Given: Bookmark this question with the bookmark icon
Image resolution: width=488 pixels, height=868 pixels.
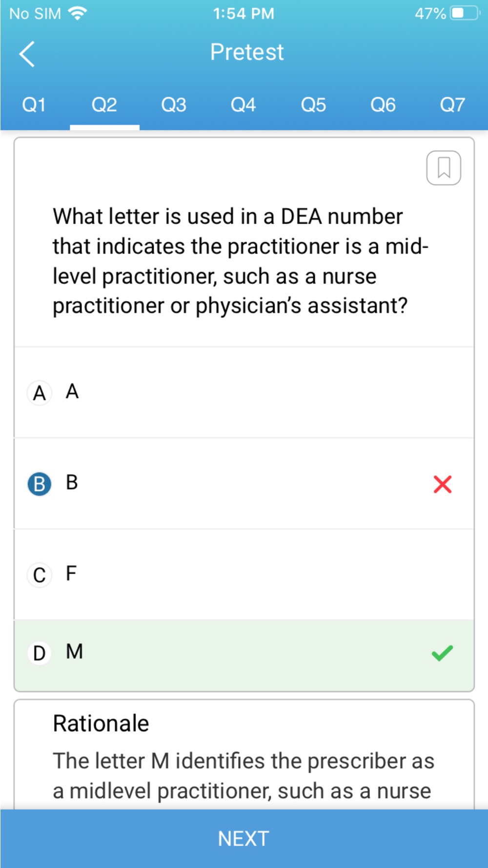Looking at the screenshot, I should click(444, 168).
